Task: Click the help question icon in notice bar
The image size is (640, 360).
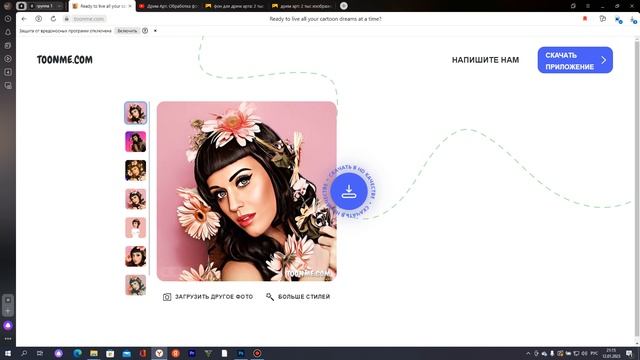Action: coord(145,31)
